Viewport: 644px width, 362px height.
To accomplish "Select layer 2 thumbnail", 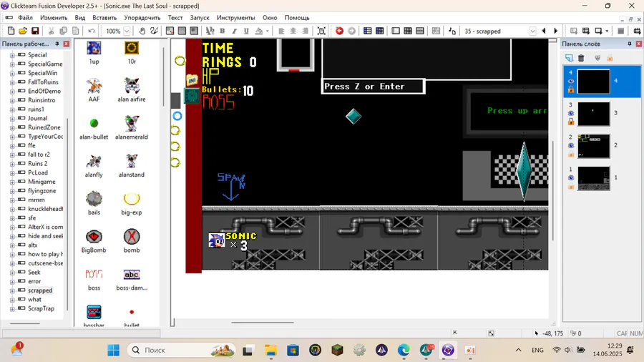I will click(x=593, y=146).
